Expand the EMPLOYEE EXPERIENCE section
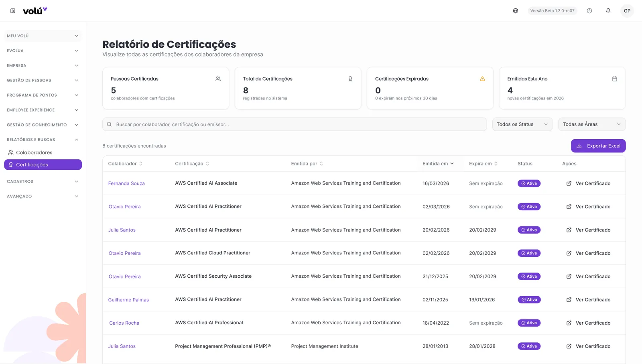 pyautogui.click(x=43, y=110)
